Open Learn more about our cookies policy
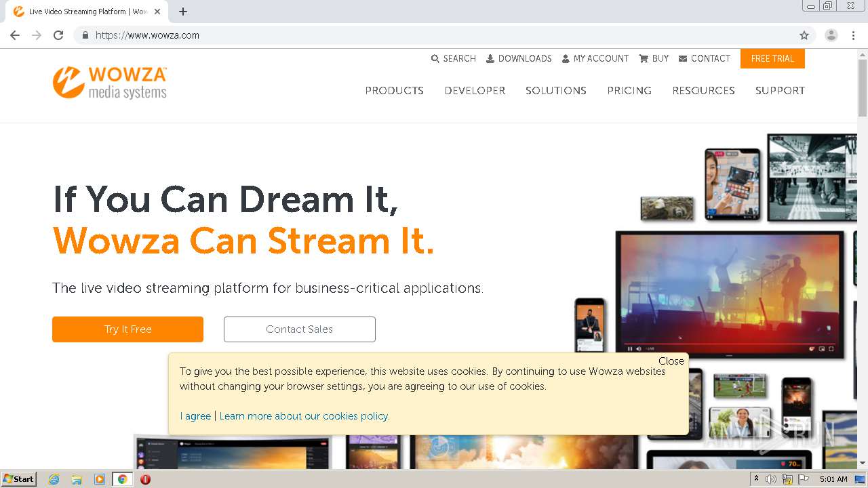The image size is (868, 488). point(304,416)
